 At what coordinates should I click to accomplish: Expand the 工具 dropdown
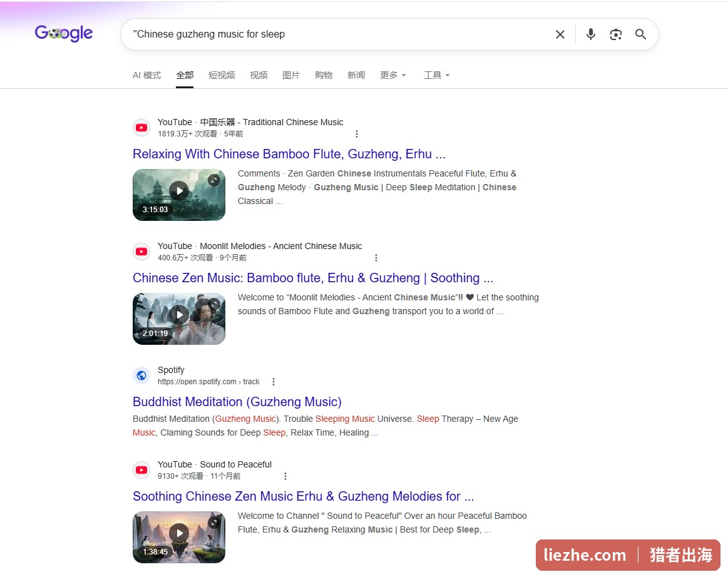click(x=436, y=75)
